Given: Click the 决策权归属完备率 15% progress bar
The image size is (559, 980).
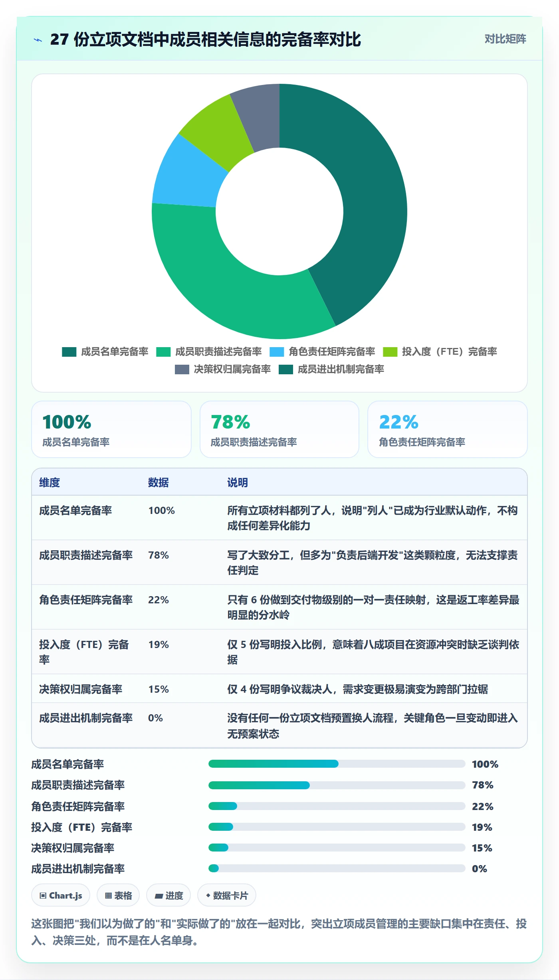Looking at the screenshot, I should click(337, 848).
